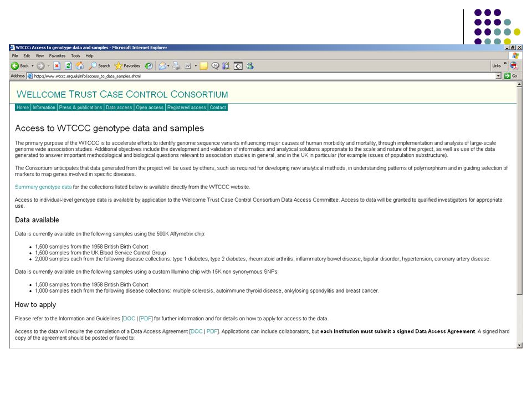
Task: Click the boxed diamond toolbar icon
Action: pyautogui.click(x=238, y=66)
